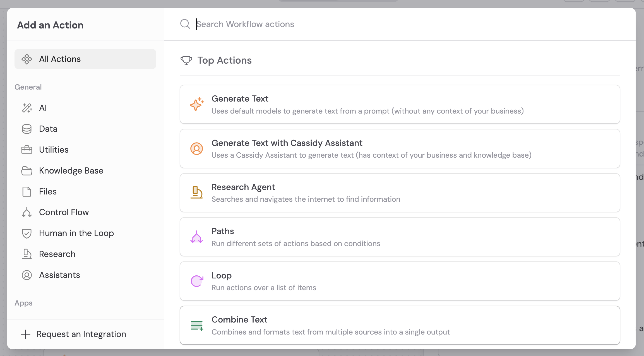Click the Human in the Loop shield icon

coord(27,233)
